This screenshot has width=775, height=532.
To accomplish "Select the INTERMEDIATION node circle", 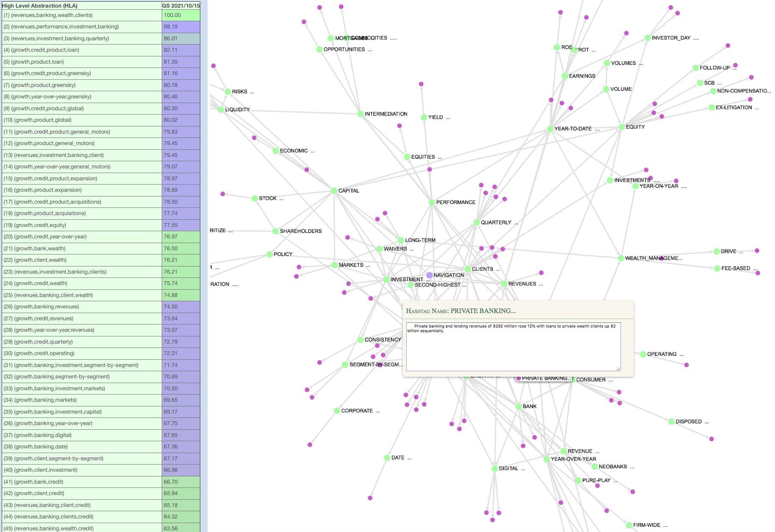I will tap(360, 114).
